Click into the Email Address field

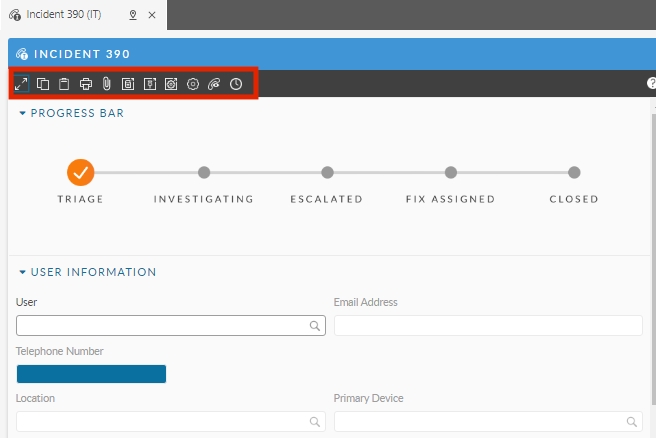(x=487, y=326)
